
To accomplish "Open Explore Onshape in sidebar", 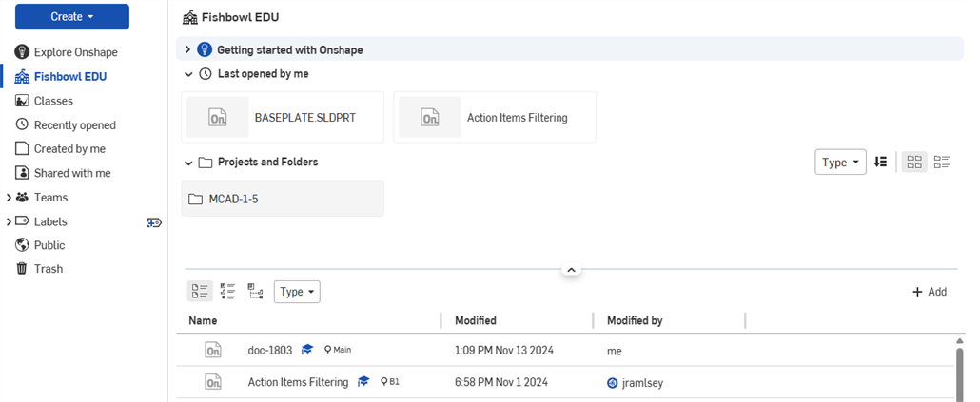I will (x=75, y=52).
